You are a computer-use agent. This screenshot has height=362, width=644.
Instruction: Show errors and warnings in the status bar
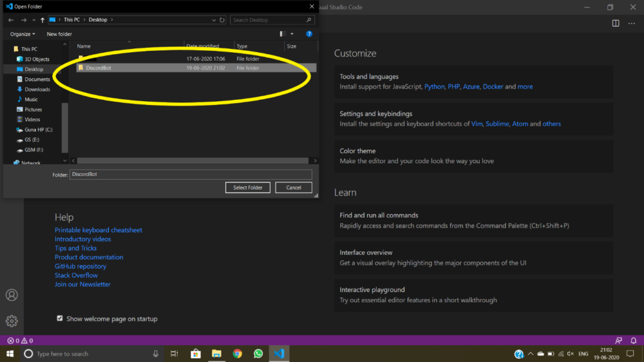point(20,341)
